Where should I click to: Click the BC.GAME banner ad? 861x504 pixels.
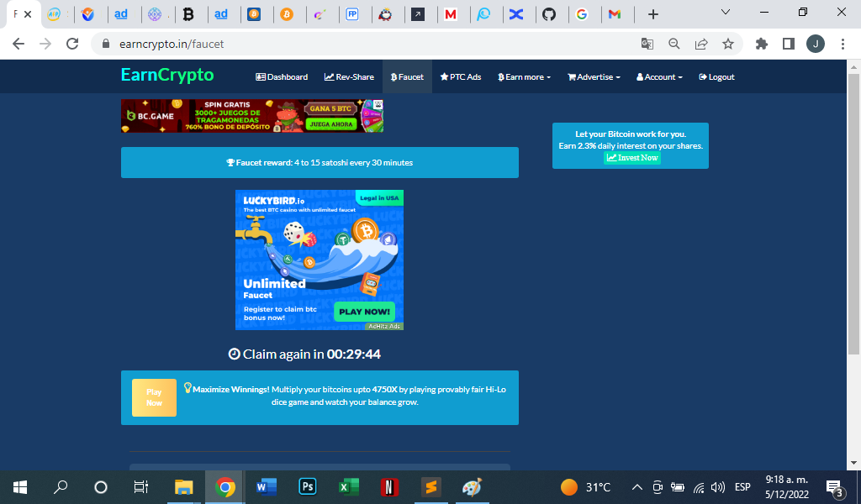point(252,116)
